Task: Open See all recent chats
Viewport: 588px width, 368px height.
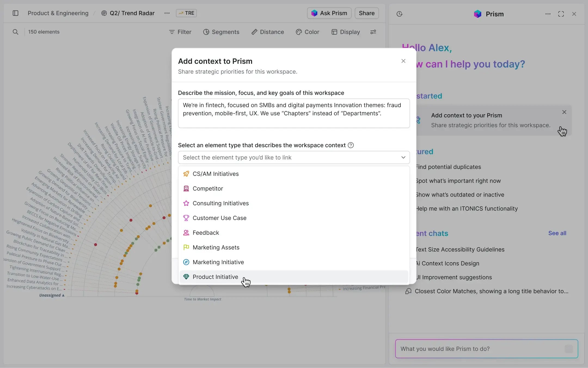Action: (557, 233)
